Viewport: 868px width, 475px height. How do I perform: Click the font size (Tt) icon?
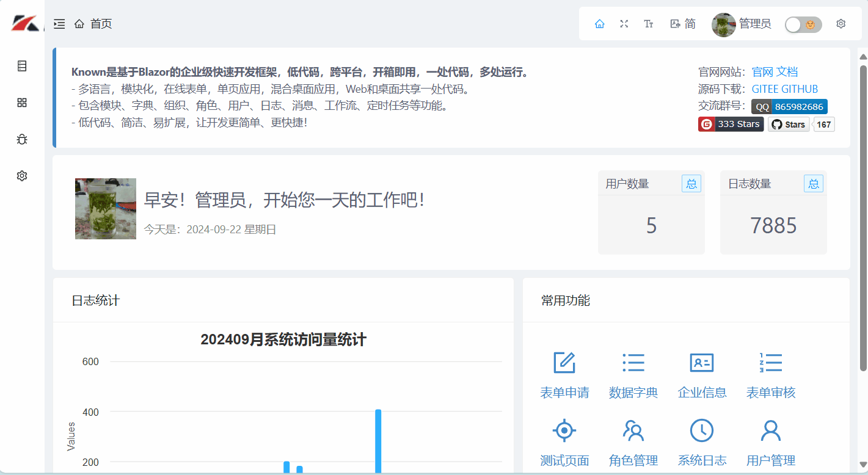(648, 24)
